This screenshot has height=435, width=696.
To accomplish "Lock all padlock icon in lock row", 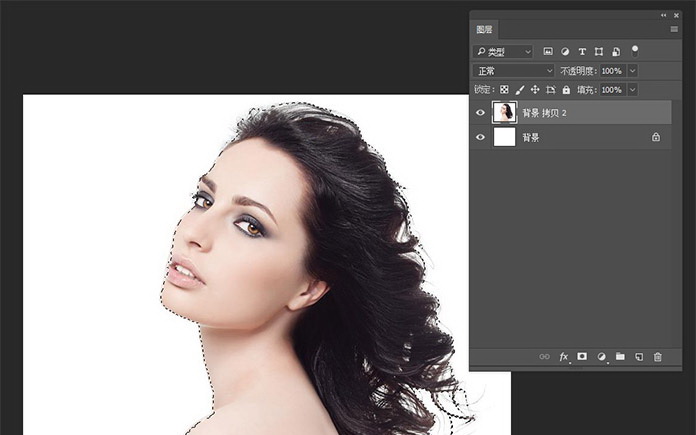I will pyautogui.click(x=566, y=90).
